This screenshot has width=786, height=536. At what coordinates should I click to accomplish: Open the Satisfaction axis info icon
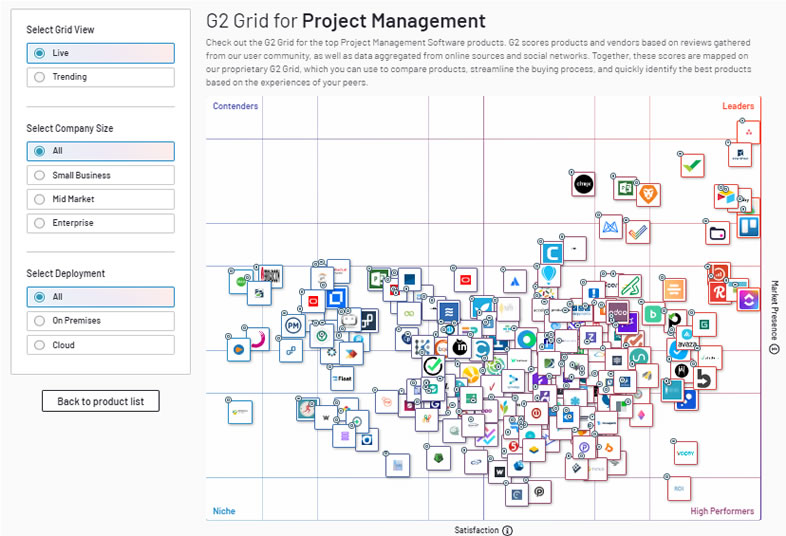(x=507, y=530)
